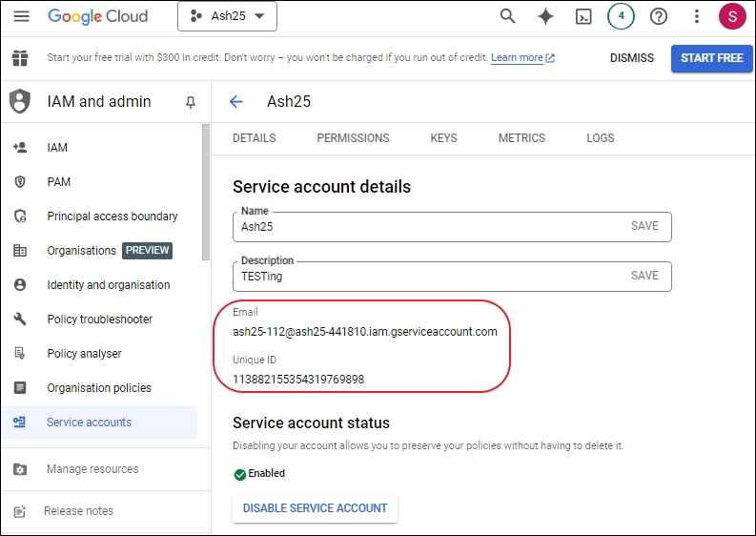Open the help question mark icon
756x536 pixels.
point(659,16)
